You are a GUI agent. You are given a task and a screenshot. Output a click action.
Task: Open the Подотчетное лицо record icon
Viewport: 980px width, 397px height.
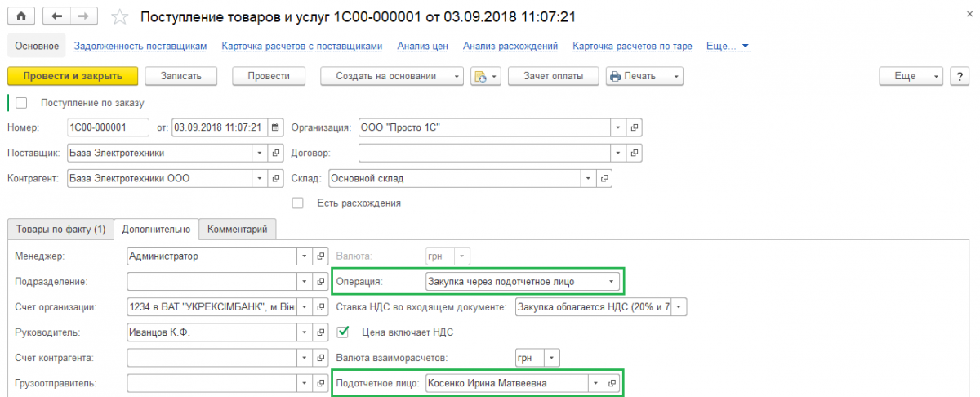[x=612, y=383]
